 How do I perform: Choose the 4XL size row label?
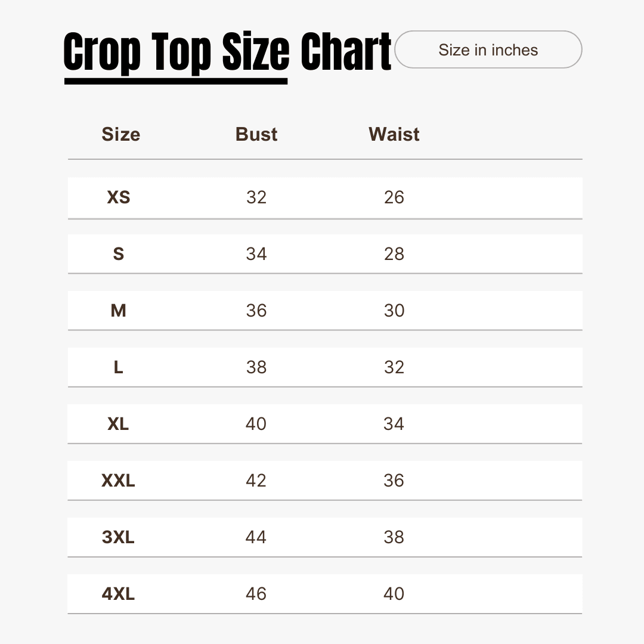[x=119, y=594]
